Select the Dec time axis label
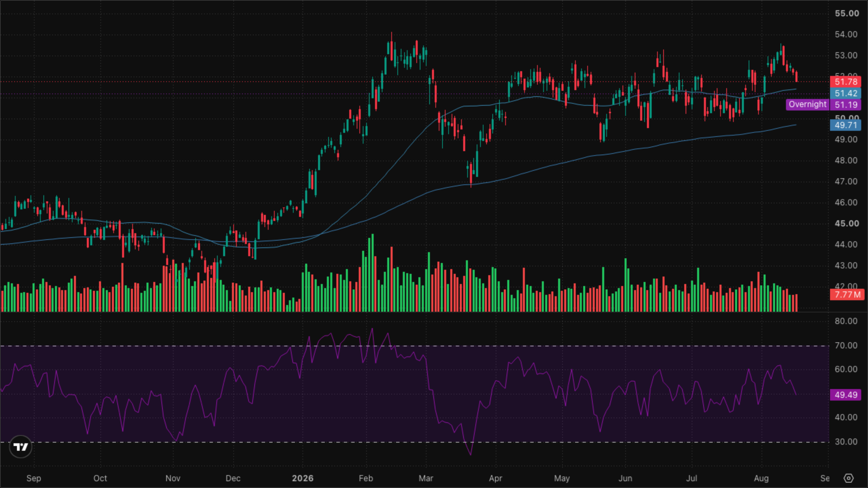 tap(233, 478)
